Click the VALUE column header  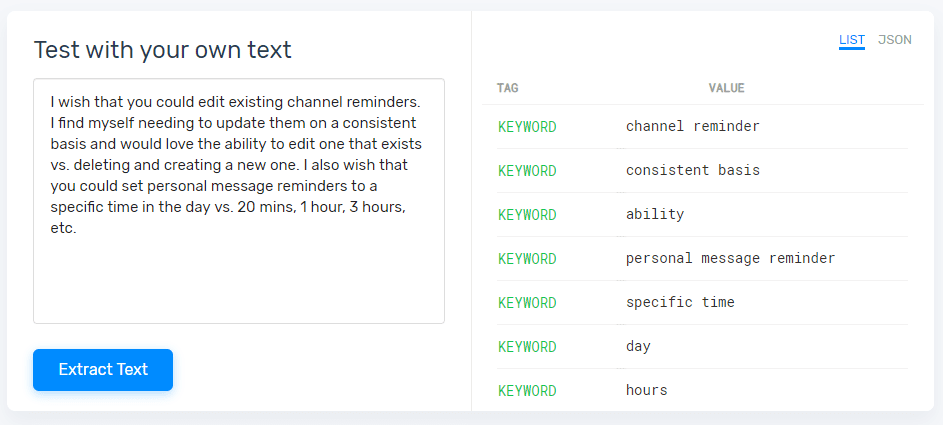(726, 88)
